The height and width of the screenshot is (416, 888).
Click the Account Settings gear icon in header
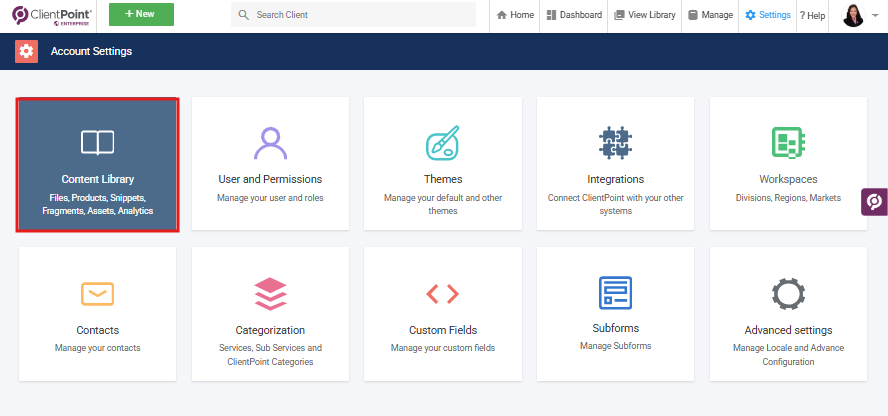tap(26, 52)
